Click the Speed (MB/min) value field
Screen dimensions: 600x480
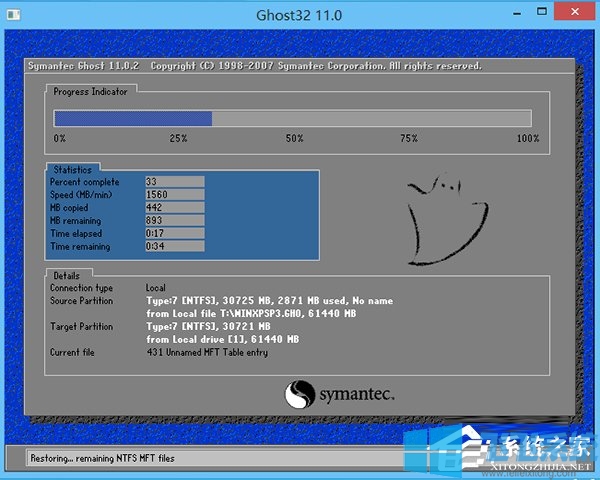[174, 195]
